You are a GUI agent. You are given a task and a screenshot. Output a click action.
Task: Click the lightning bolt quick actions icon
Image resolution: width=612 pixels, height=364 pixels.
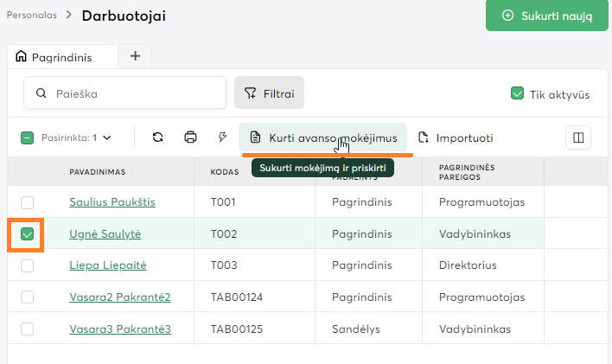coord(222,137)
